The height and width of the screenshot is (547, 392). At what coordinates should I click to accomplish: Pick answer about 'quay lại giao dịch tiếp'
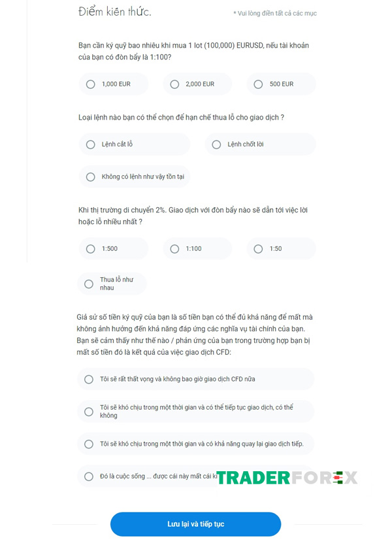tap(195, 444)
